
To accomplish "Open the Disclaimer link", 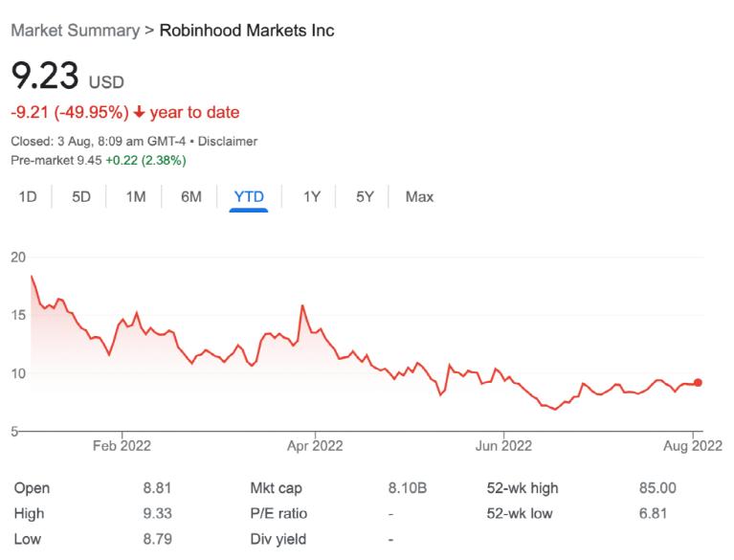I will (228, 142).
